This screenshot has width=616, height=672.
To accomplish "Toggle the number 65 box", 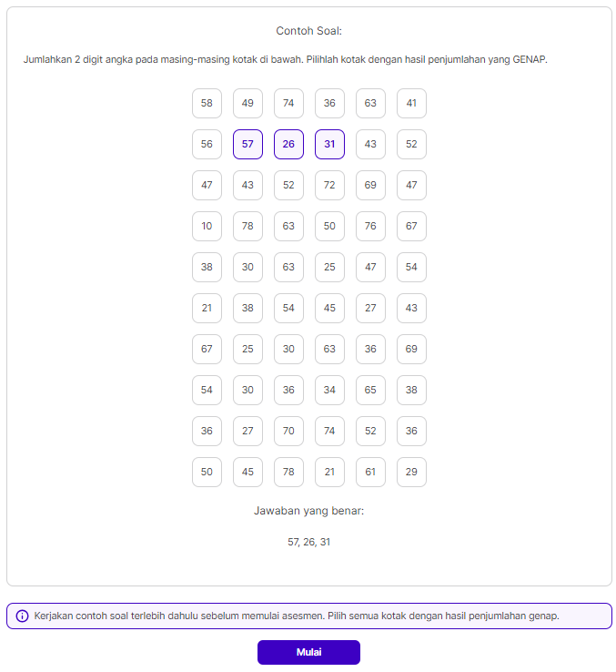I will (x=370, y=390).
